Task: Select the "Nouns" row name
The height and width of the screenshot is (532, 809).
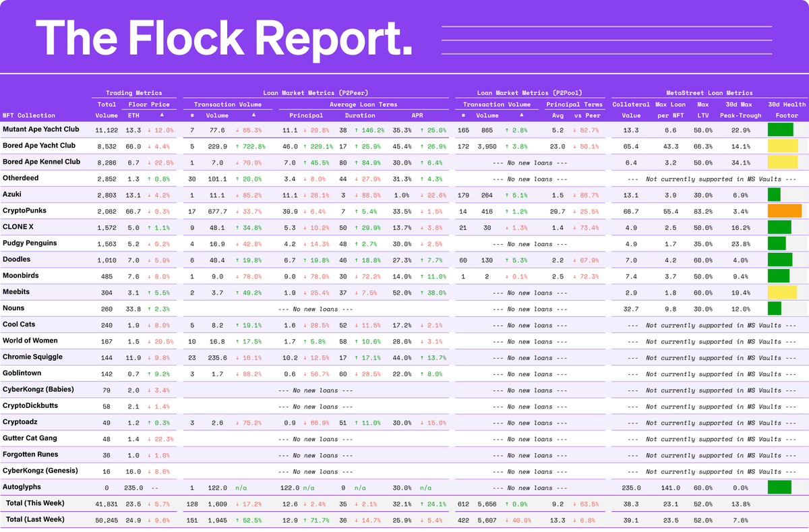Action: point(15,307)
